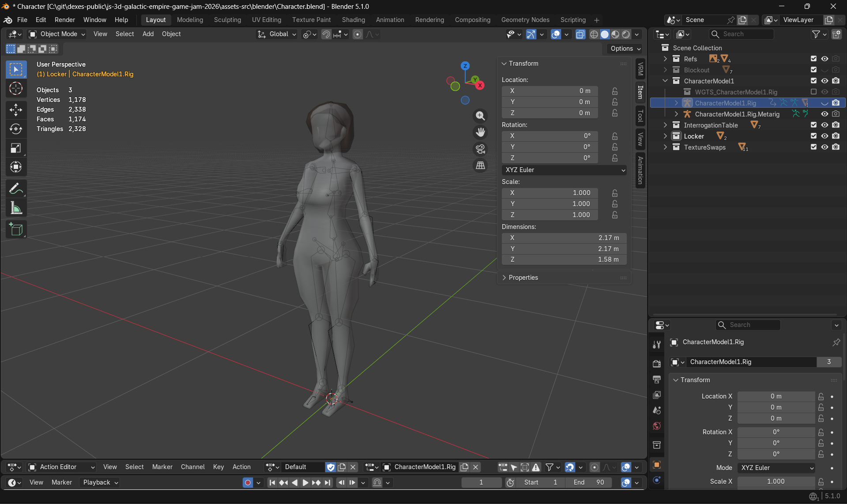
Task: Toggle X-Ray mode in the viewport header
Action: point(580,34)
